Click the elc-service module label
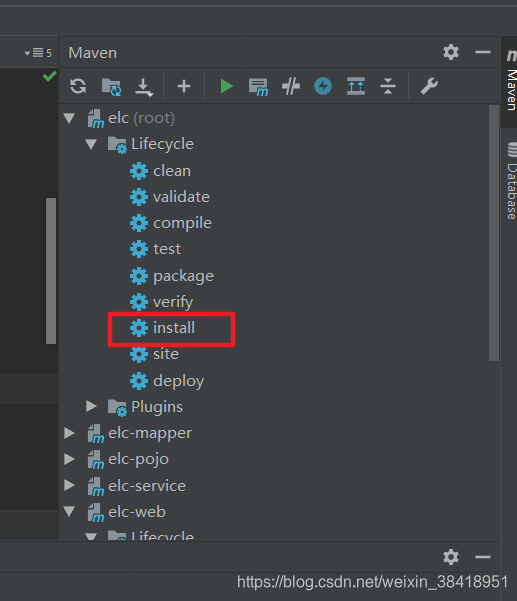The height and width of the screenshot is (601, 517). point(147,486)
